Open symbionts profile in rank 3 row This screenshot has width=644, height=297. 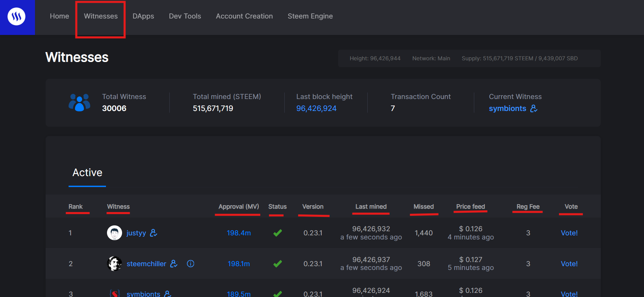coord(143,294)
